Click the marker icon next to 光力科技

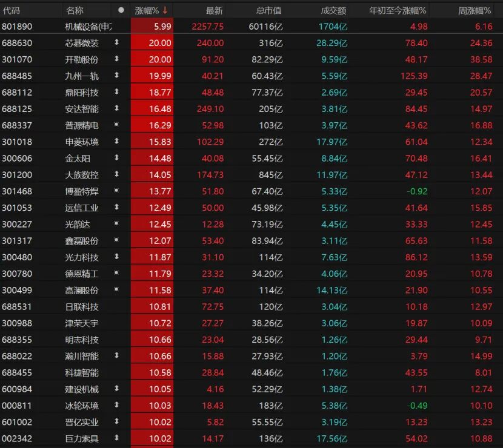(x=117, y=257)
